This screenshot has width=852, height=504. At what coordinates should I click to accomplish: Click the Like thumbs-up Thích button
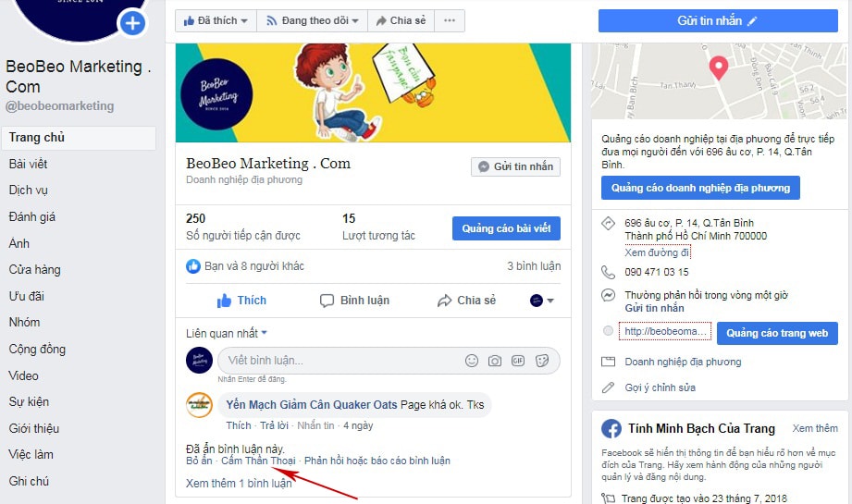click(x=241, y=301)
